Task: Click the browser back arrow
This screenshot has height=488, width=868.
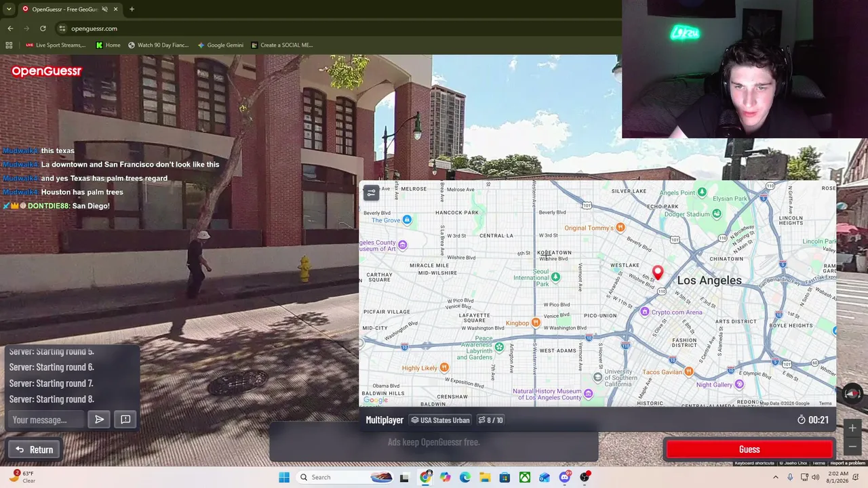Action: click(10, 28)
